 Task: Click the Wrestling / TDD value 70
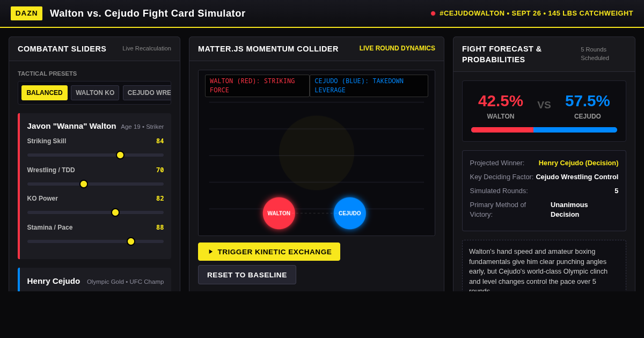tap(160, 170)
